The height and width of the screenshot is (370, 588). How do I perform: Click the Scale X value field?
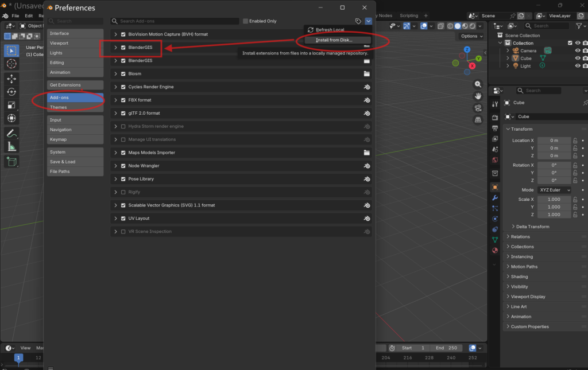(x=554, y=199)
